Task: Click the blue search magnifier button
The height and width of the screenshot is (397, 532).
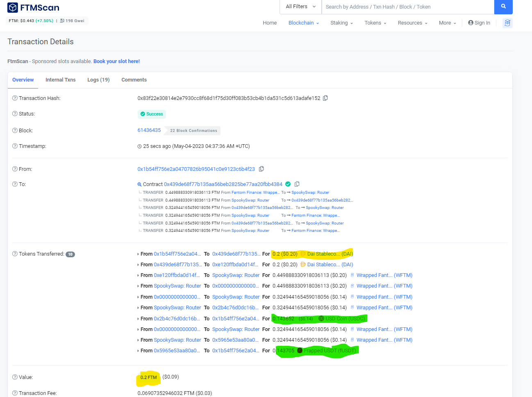Action: [x=503, y=7]
